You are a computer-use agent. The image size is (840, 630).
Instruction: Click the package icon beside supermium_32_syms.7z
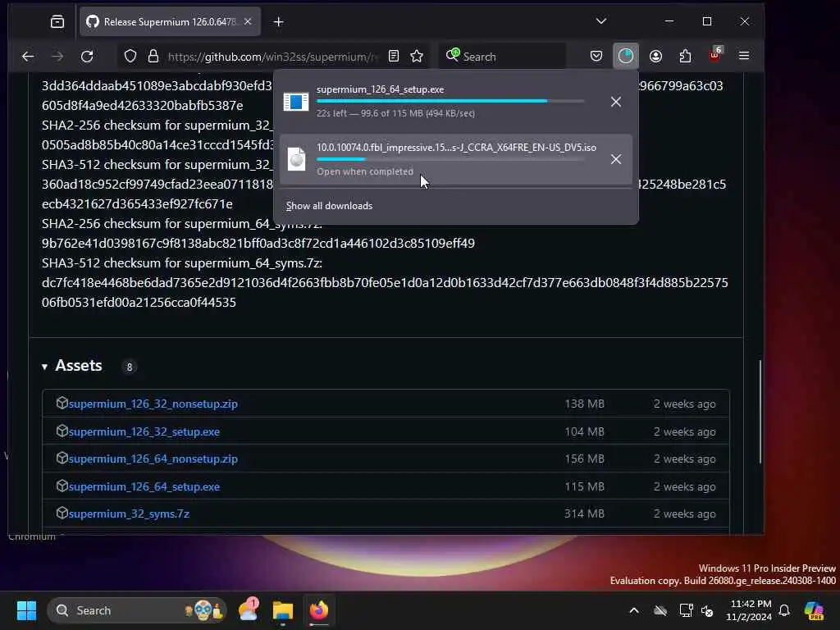[x=62, y=513]
